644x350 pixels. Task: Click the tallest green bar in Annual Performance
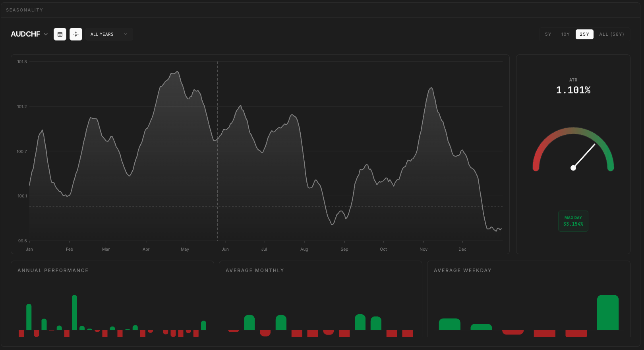click(74, 313)
